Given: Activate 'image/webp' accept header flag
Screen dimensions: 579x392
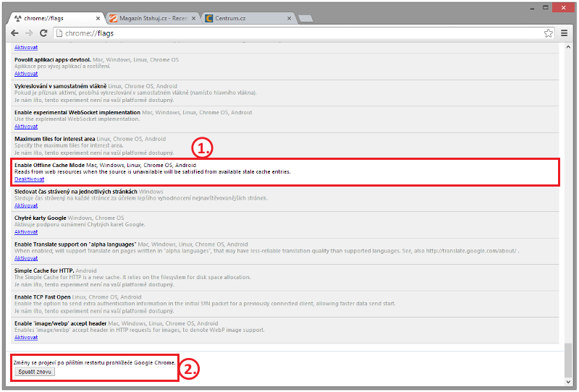Looking at the screenshot, I should (x=26, y=337).
